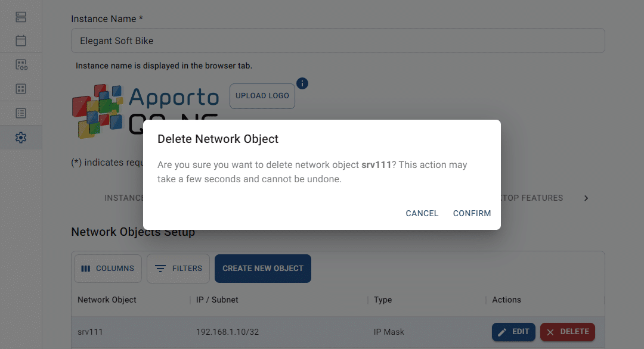Open the Filters funnel control
The height and width of the screenshot is (349, 644).
point(178,269)
